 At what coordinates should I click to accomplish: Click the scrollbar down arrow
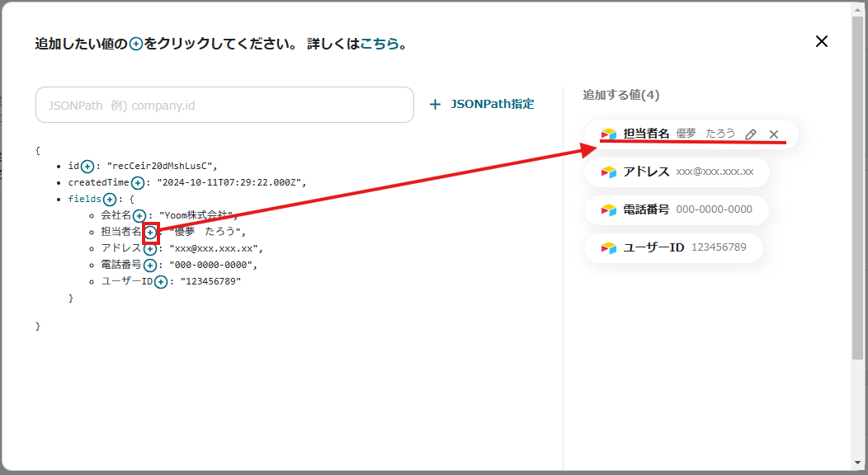pos(858,462)
